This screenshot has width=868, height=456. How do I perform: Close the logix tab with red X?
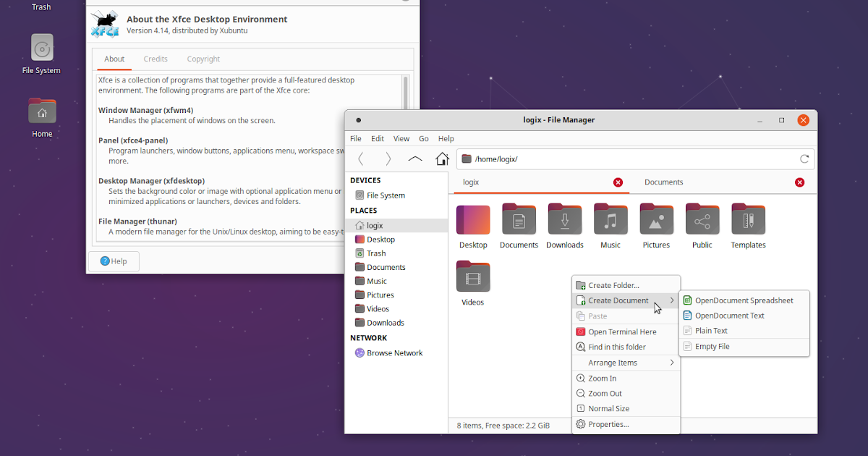pos(618,182)
